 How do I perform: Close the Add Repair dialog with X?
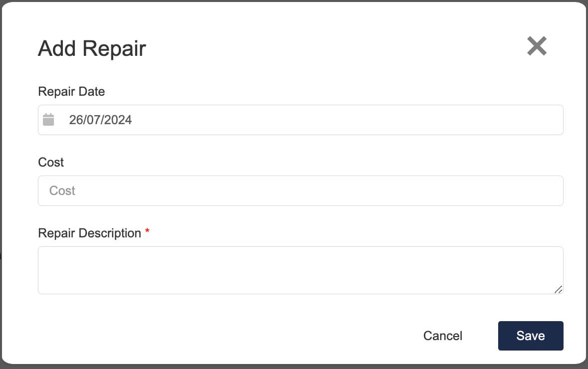(x=537, y=46)
